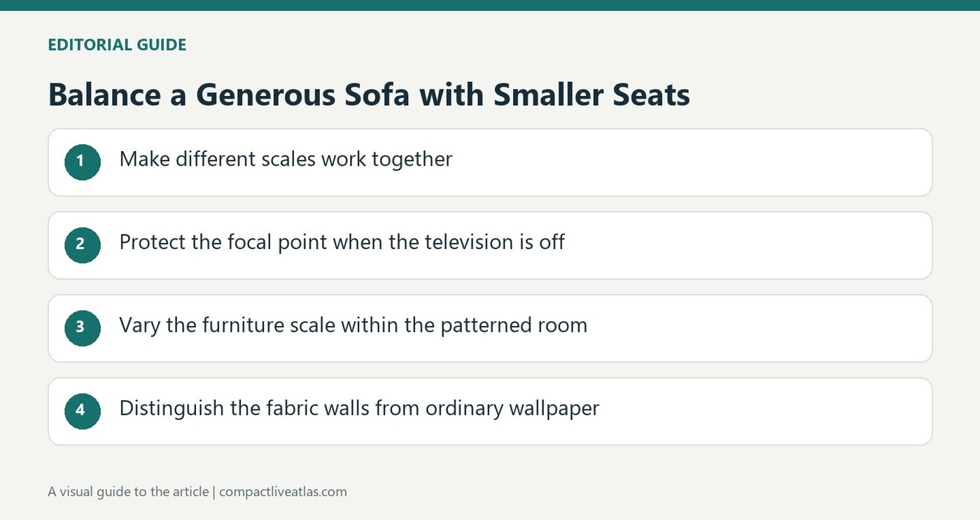The width and height of the screenshot is (980, 520).
Task: Click the dark teal top banner strip
Action: [490, 5]
